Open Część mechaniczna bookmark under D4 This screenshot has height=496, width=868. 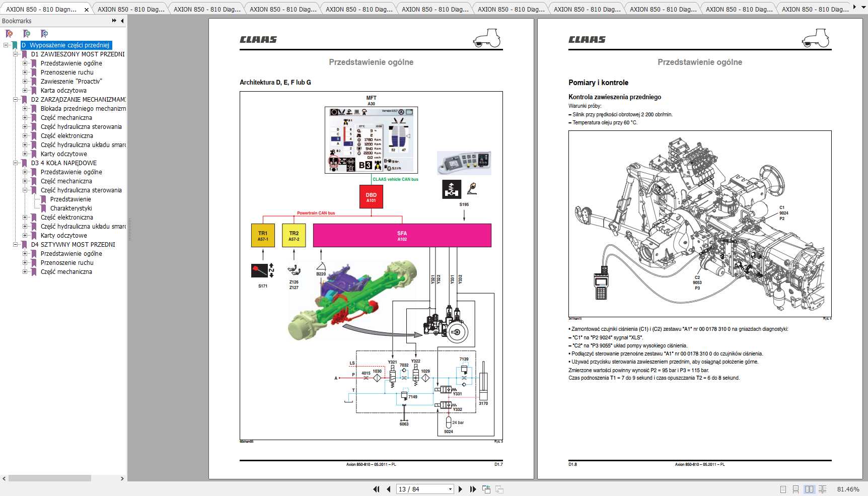(66, 271)
